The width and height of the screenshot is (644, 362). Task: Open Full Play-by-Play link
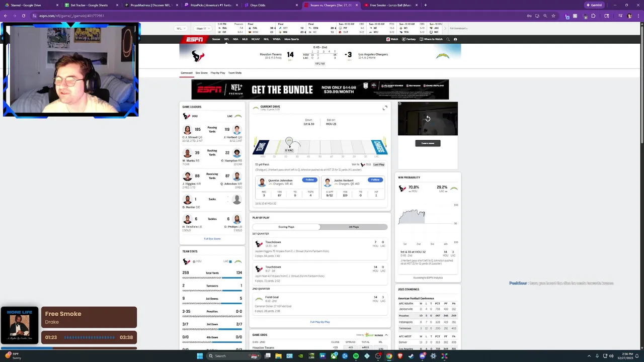pyautogui.click(x=320, y=322)
